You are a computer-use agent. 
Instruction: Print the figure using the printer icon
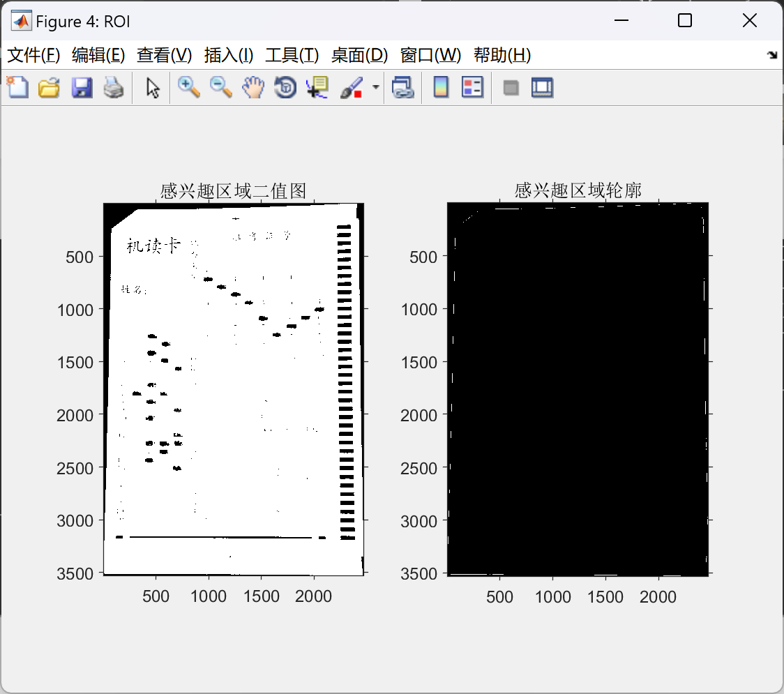pos(114,87)
